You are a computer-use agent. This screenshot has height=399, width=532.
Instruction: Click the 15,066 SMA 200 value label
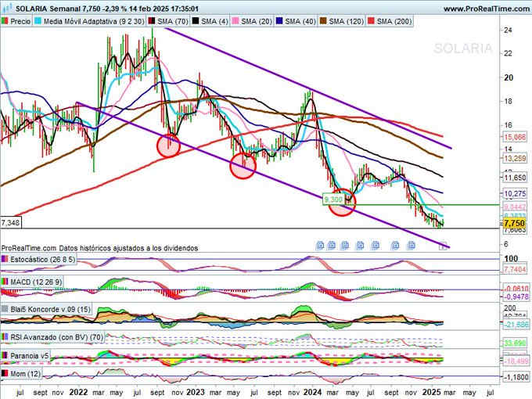[515, 137]
